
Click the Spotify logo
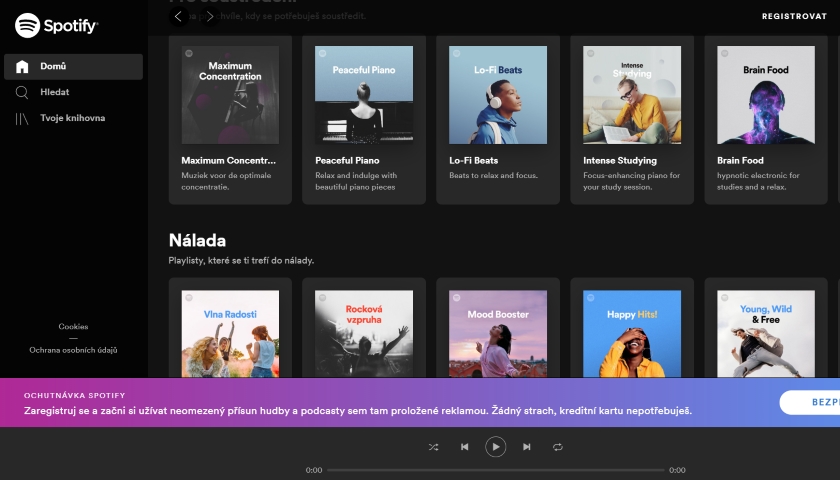[56, 25]
